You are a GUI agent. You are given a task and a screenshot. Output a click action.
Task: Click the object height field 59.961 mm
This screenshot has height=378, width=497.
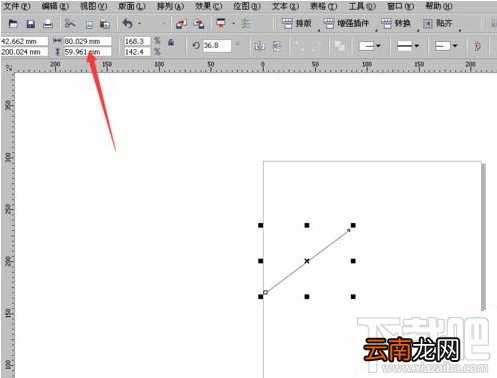tap(87, 52)
